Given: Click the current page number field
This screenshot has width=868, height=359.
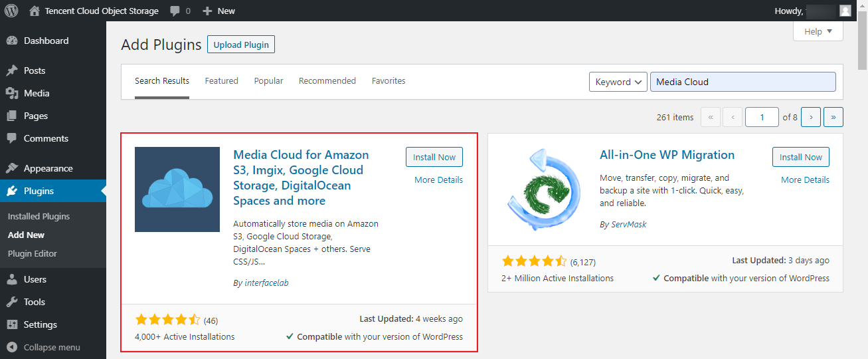Looking at the screenshot, I should tap(762, 117).
